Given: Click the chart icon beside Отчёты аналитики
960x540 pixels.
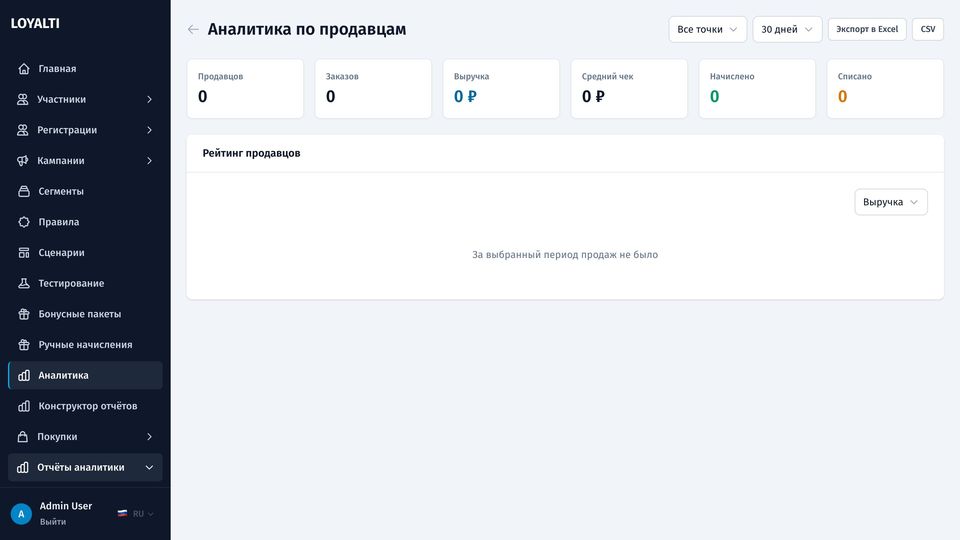Looking at the screenshot, I should [x=23, y=467].
